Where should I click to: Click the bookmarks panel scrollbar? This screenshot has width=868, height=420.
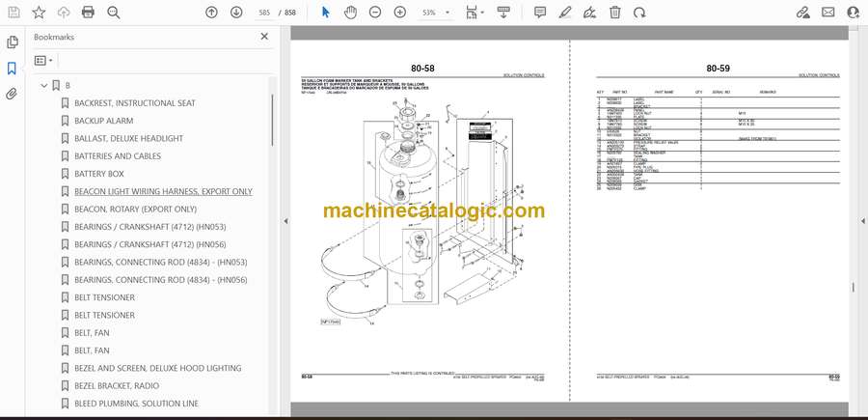coord(272,120)
